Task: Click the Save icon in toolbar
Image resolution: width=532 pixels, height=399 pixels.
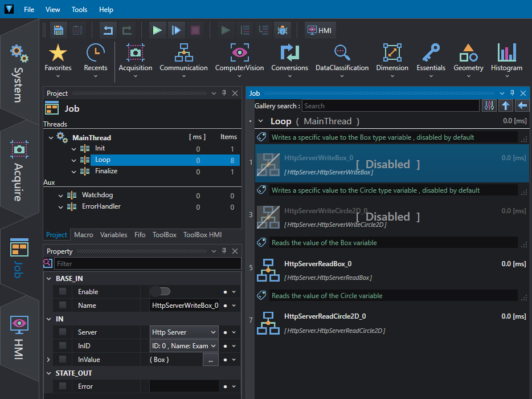Action: (58, 31)
